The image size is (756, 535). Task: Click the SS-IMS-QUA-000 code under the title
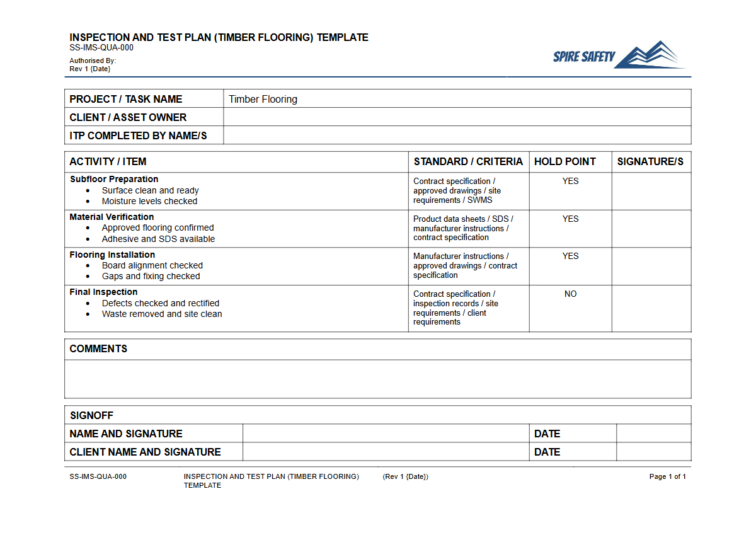coord(101,47)
